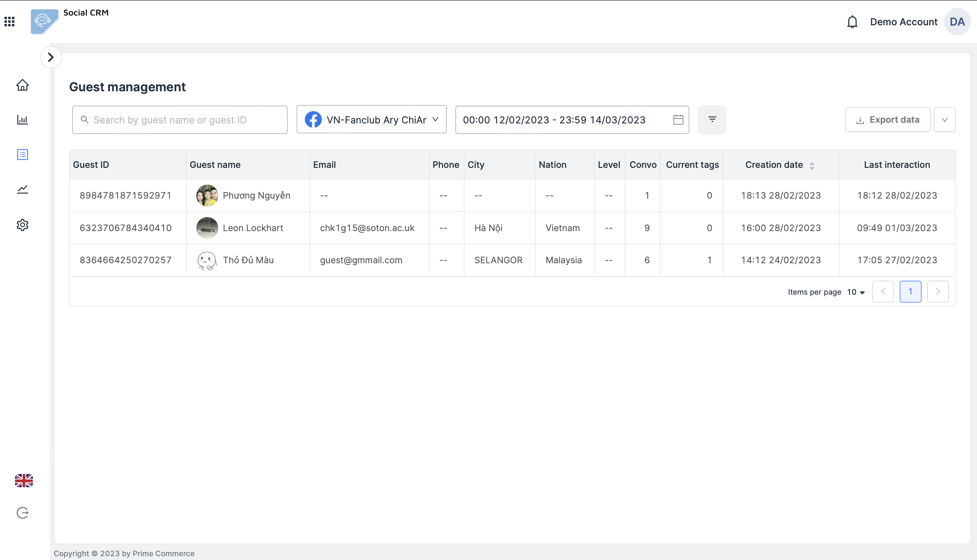The image size is (977, 560).
Task: Select the guest list sidebar icon
Action: click(x=22, y=155)
